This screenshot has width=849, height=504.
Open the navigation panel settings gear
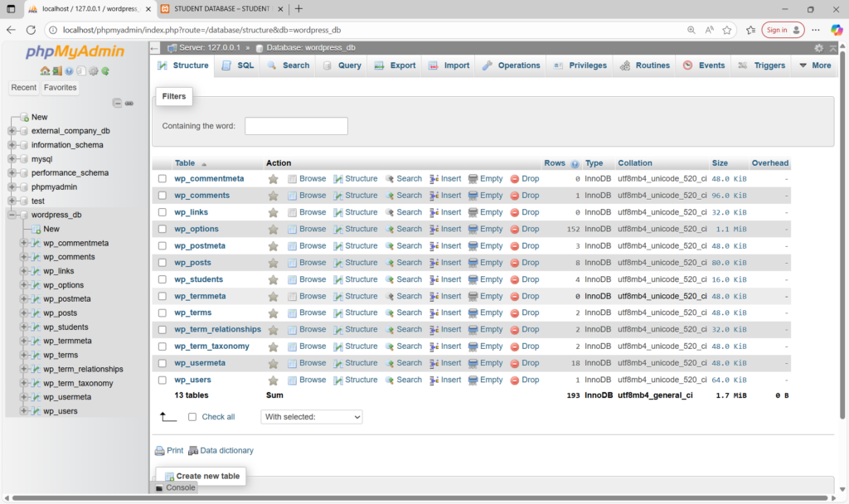[x=94, y=71]
